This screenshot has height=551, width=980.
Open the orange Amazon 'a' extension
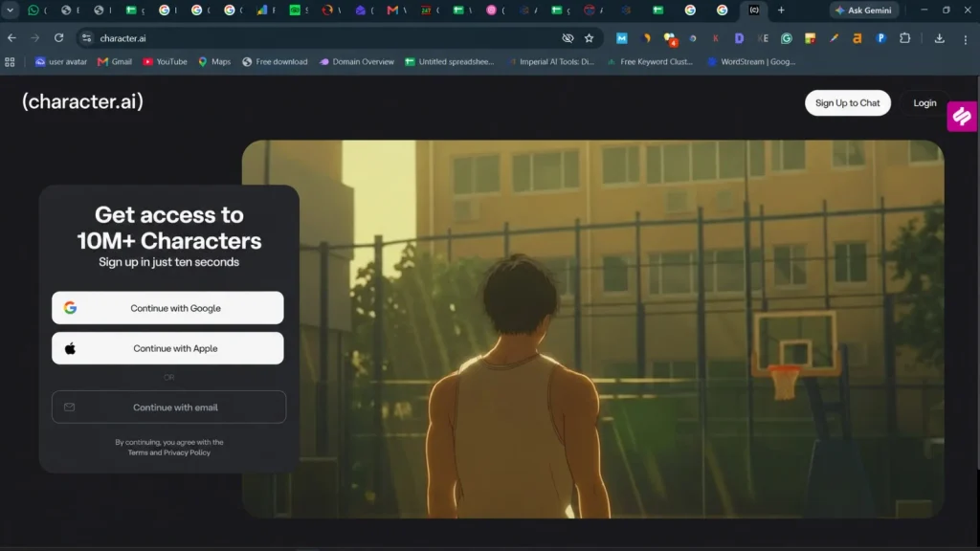(x=857, y=38)
